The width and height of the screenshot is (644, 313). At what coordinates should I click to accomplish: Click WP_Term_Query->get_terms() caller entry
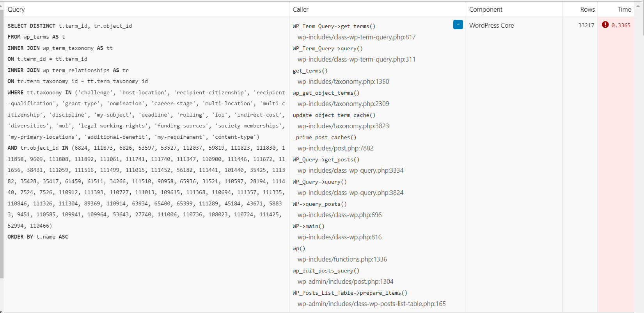pos(334,26)
